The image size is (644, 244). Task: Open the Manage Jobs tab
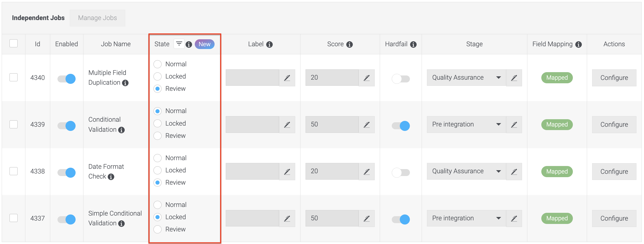coord(97,18)
